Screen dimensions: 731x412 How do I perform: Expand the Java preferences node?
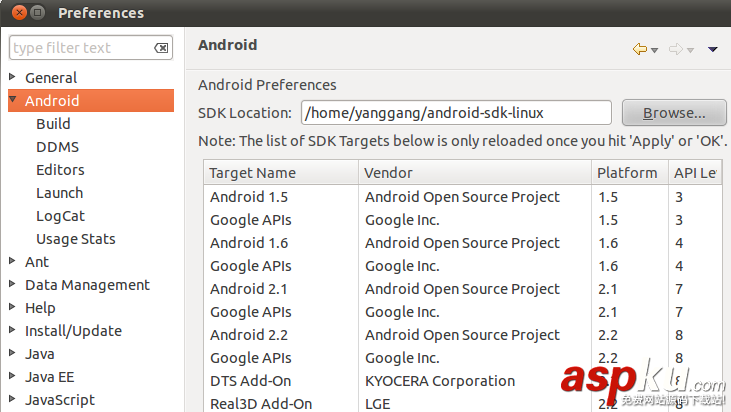(12, 353)
